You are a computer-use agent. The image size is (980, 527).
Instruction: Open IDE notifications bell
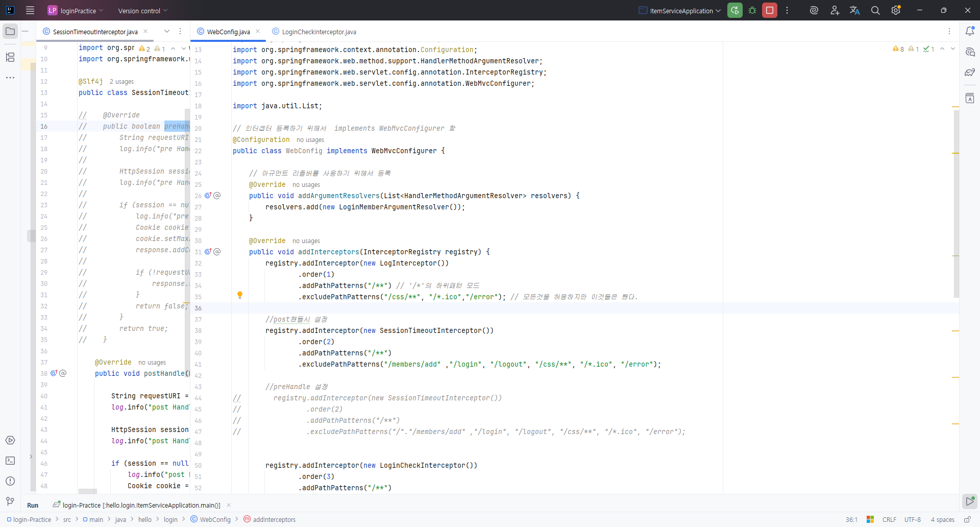point(970,31)
